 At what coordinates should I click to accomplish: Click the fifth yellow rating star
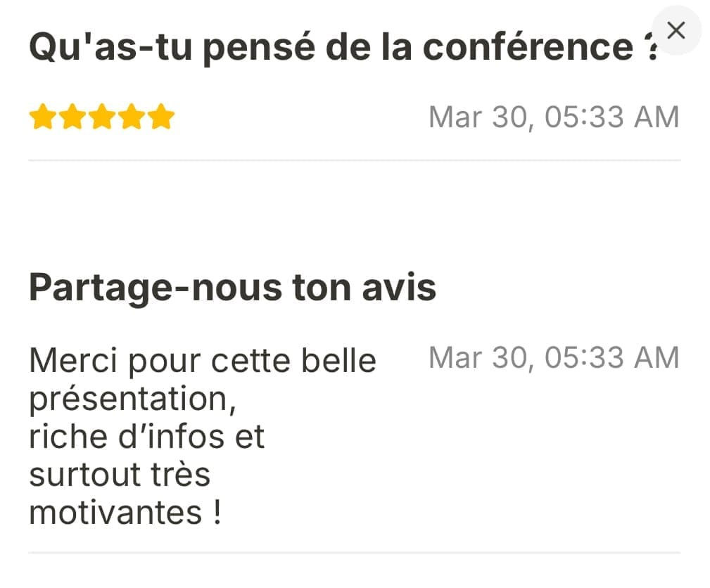pyautogui.click(x=161, y=117)
